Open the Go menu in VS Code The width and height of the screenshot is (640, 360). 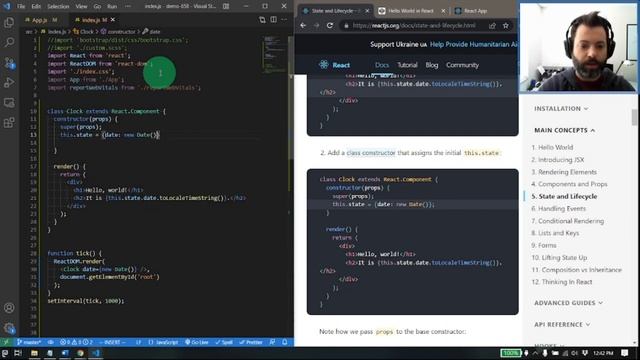tap(97, 6)
